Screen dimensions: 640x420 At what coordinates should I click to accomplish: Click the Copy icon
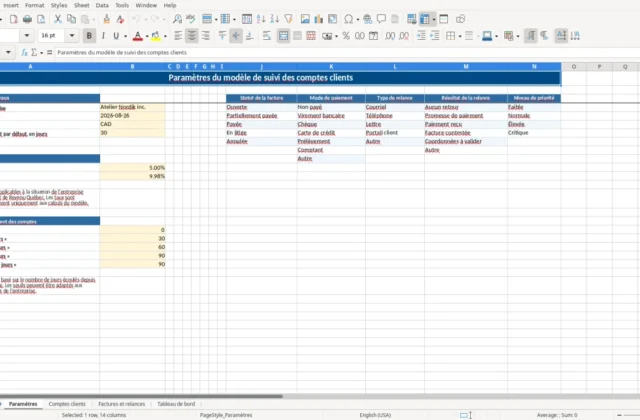pos(71,19)
